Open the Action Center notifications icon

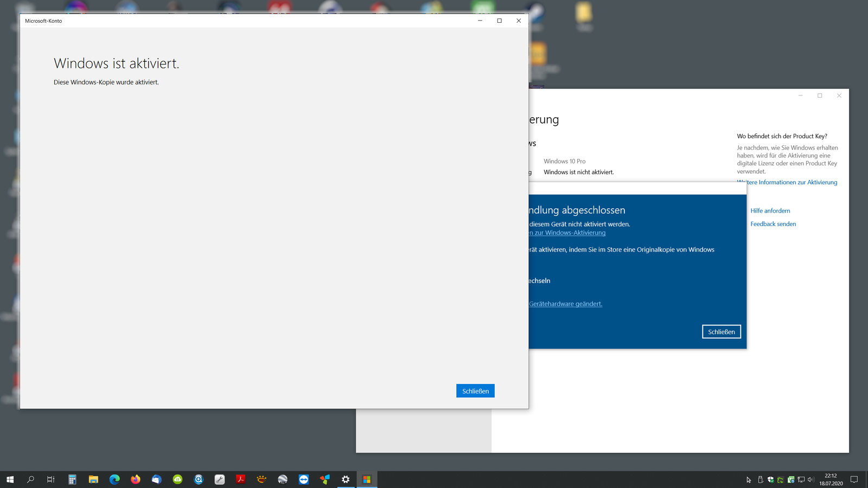pyautogui.click(x=854, y=479)
